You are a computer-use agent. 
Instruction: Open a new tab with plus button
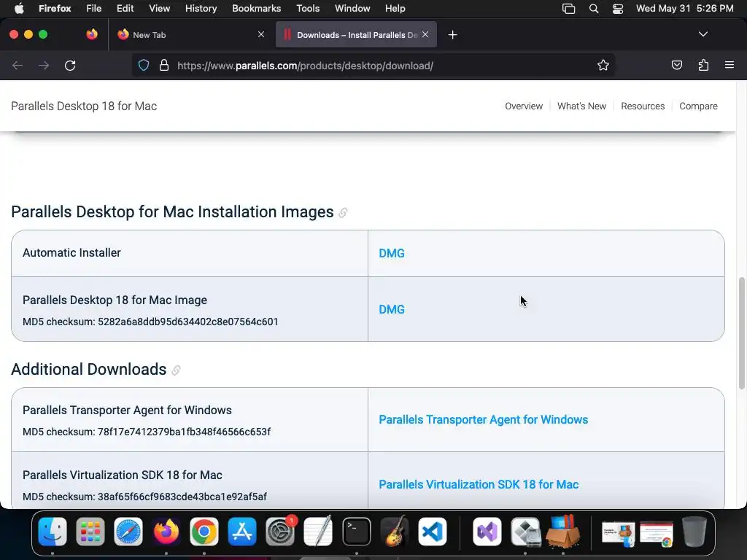(x=452, y=35)
